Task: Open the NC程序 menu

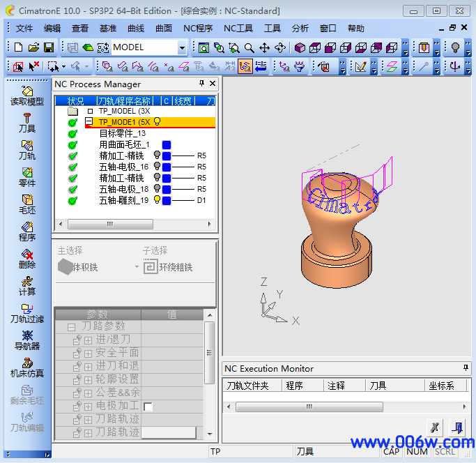Action: pyautogui.click(x=198, y=29)
